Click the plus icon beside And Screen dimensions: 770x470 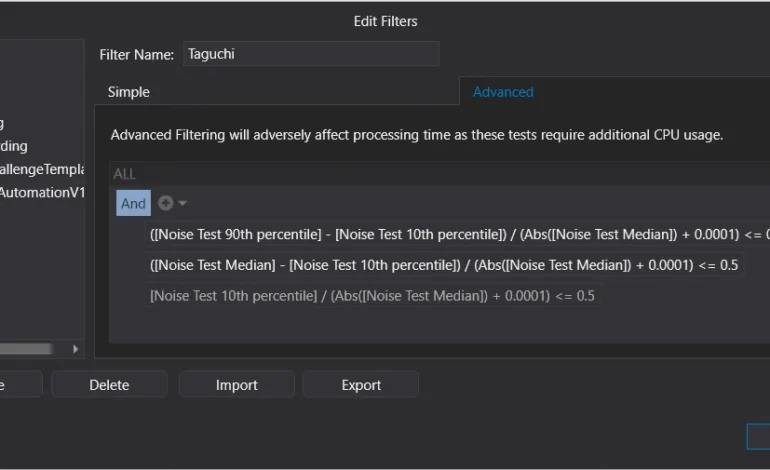165,203
